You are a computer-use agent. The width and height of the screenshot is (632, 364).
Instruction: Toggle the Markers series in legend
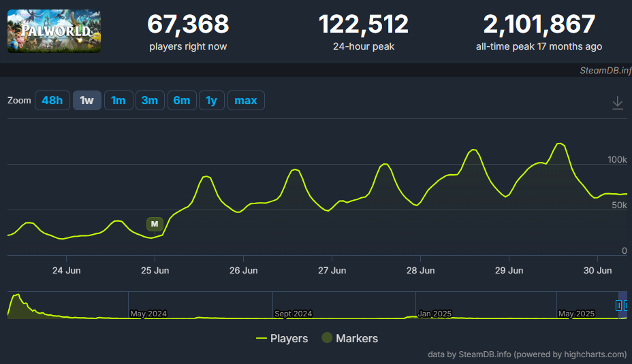pyautogui.click(x=350, y=338)
